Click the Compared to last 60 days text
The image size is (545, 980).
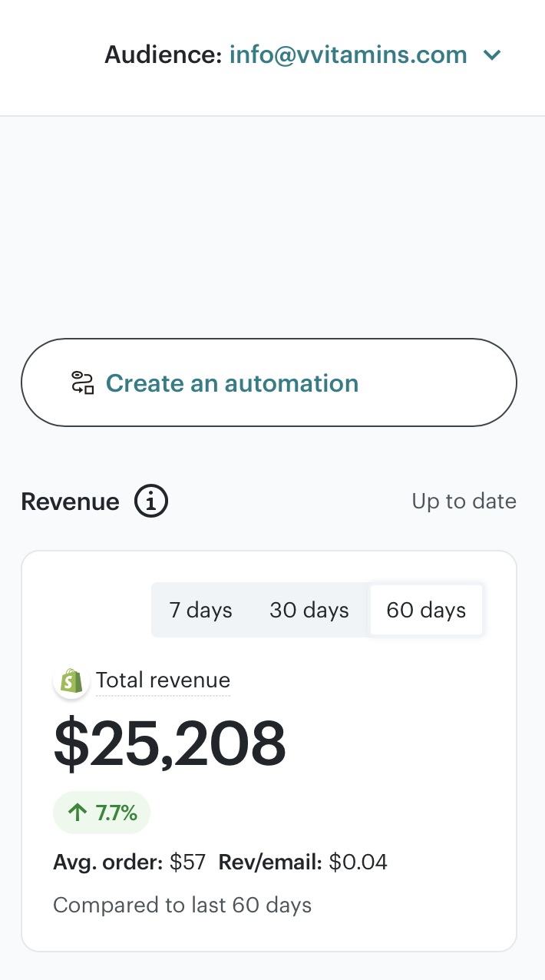coord(182,906)
